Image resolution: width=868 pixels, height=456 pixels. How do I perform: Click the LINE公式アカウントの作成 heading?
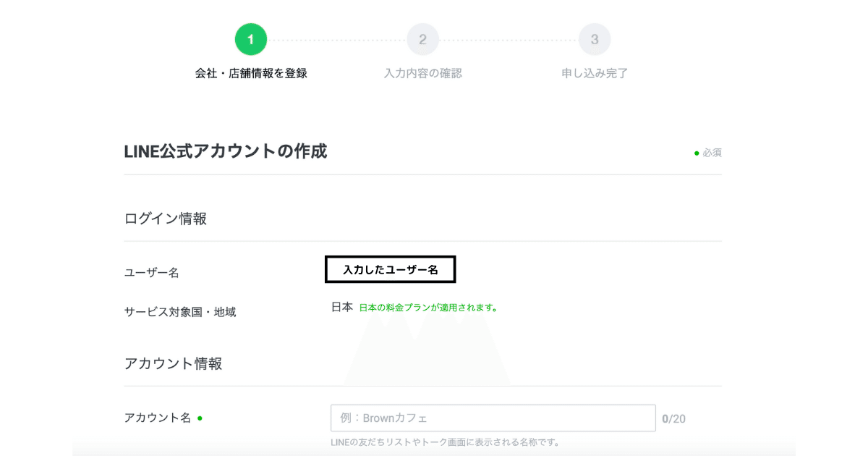(226, 152)
